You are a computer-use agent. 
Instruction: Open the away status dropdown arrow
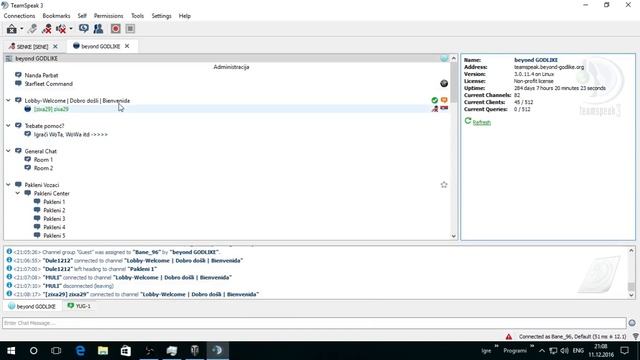[x=22, y=29]
